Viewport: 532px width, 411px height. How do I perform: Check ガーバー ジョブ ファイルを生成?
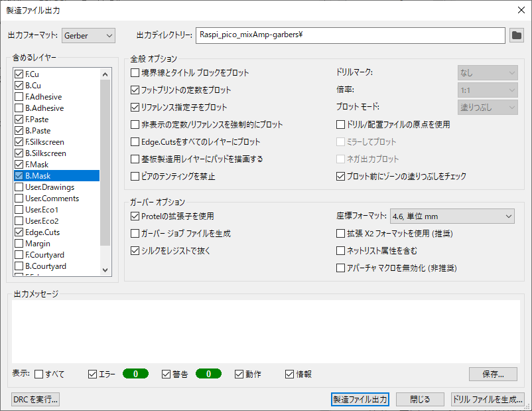(135, 233)
